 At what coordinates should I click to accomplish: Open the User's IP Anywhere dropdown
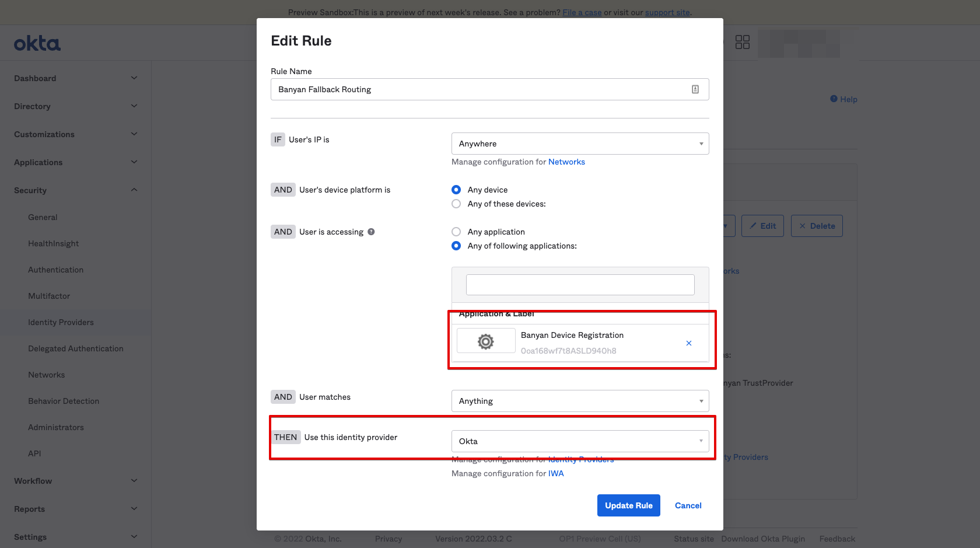(580, 144)
